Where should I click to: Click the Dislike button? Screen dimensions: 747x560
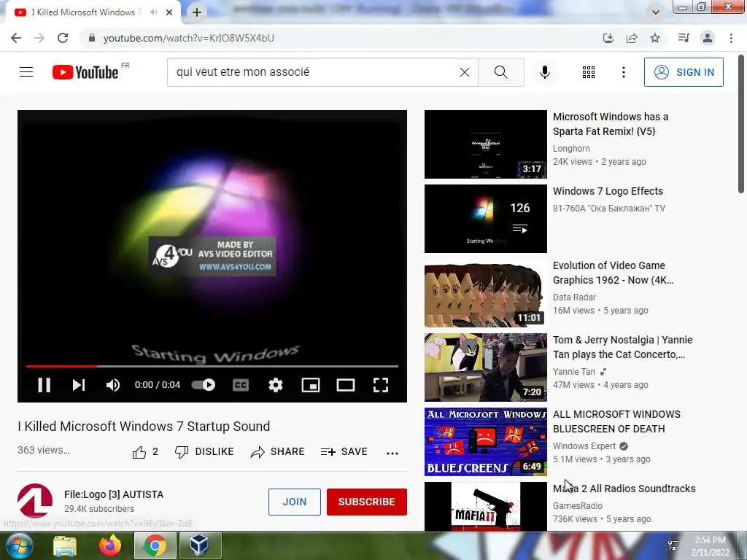[204, 452]
